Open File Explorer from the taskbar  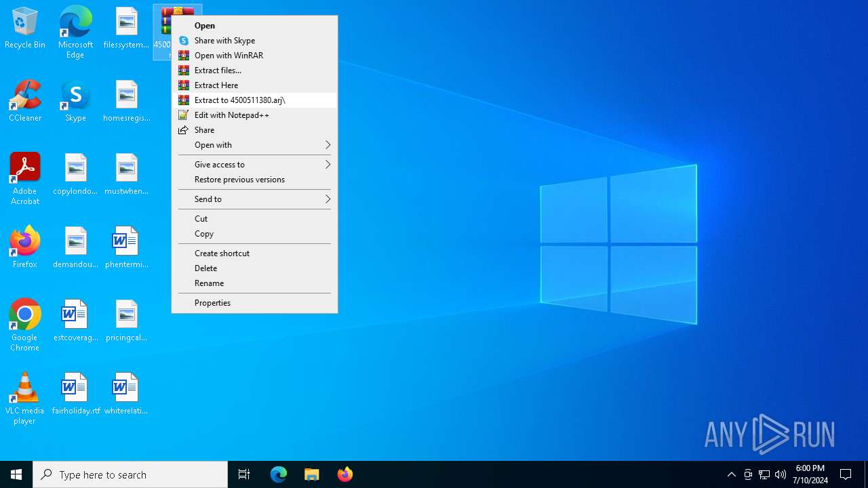click(x=312, y=474)
